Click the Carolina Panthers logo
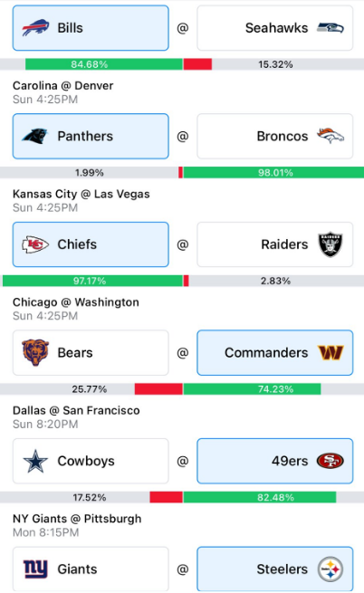The image size is (364, 593). 34,136
